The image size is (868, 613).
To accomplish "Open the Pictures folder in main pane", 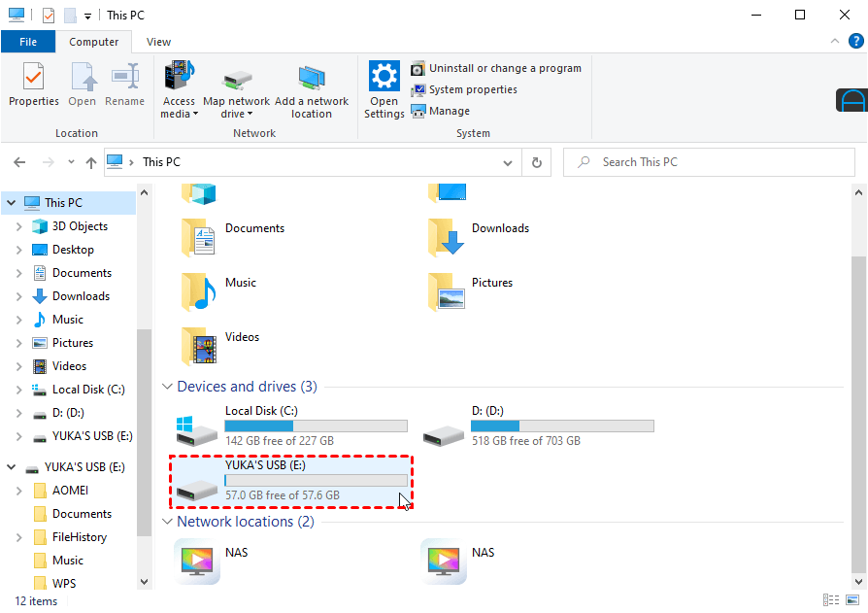I will [471, 290].
